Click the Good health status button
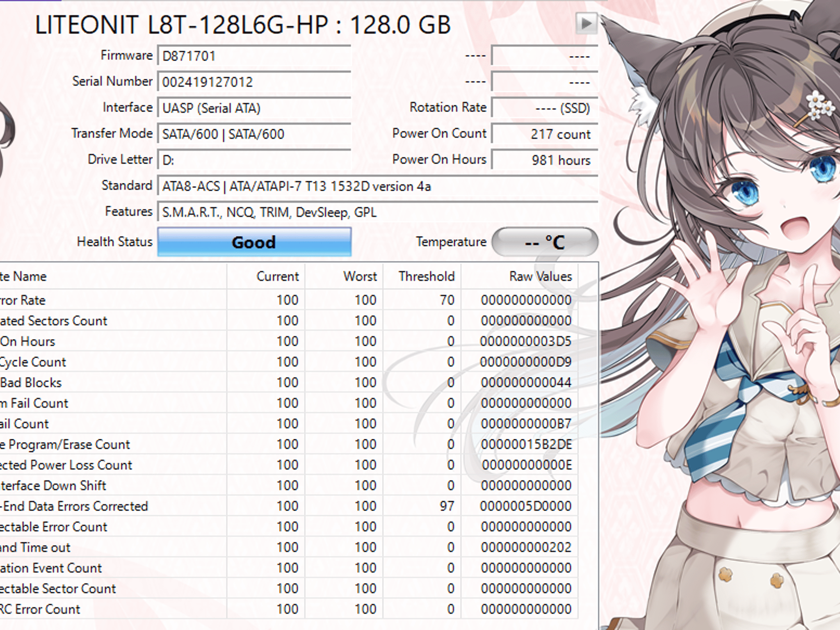 (x=254, y=242)
